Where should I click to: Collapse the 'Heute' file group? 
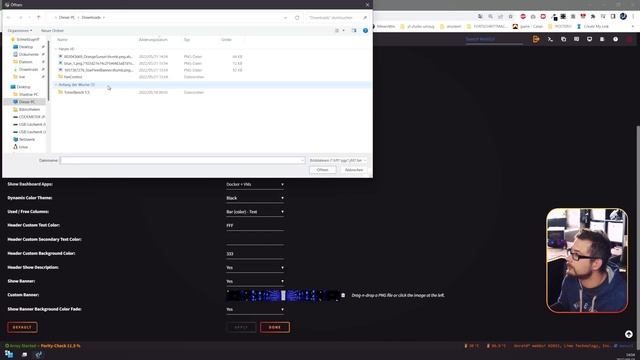[56, 49]
